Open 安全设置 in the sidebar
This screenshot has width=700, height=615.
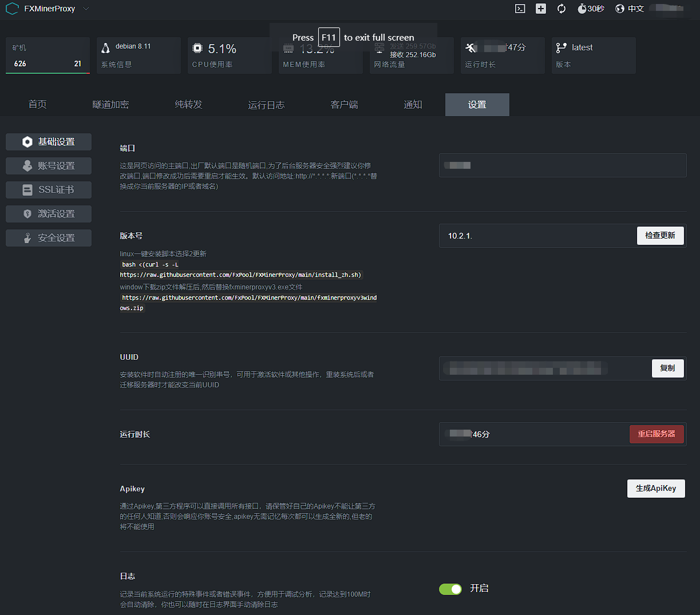pos(49,238)
